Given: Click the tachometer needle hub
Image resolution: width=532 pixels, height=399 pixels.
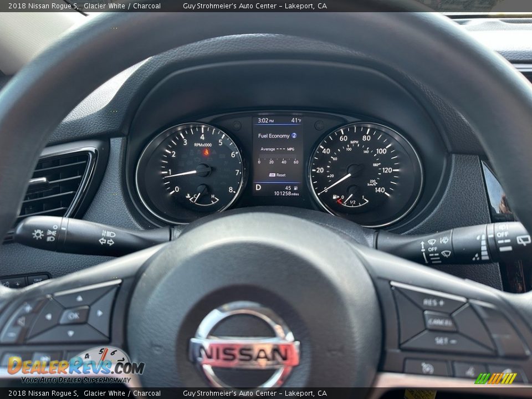Looking at the screenshot, I should point(203,170).
